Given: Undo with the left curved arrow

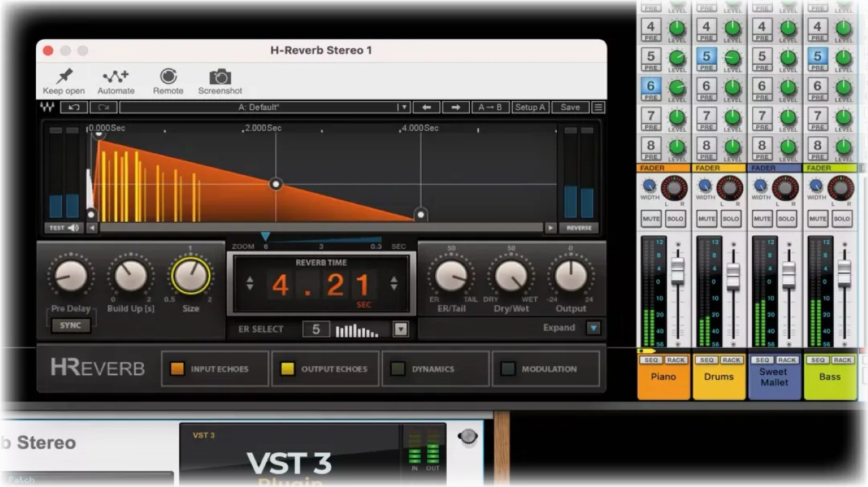Looking at the screenshot, I should point(74,107).
